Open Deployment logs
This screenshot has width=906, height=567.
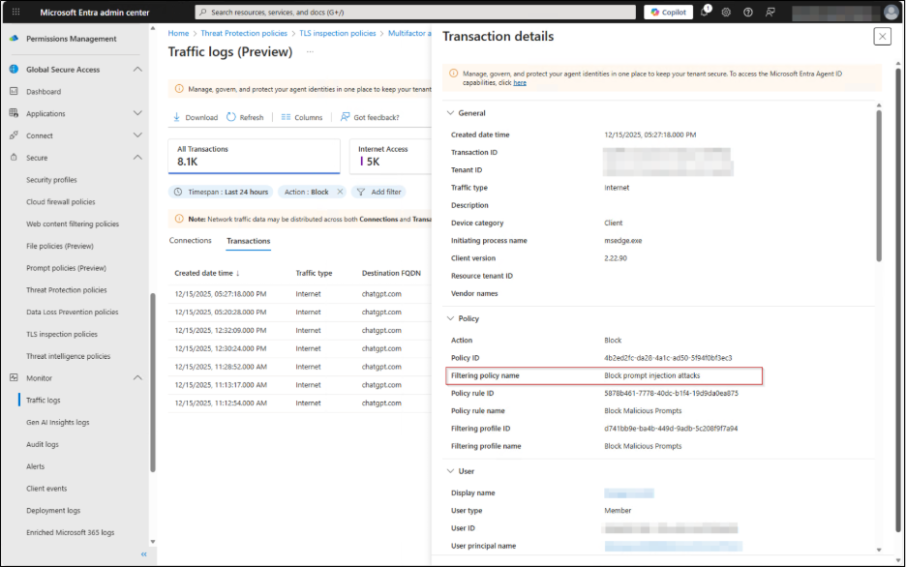[x=53, y=510]
